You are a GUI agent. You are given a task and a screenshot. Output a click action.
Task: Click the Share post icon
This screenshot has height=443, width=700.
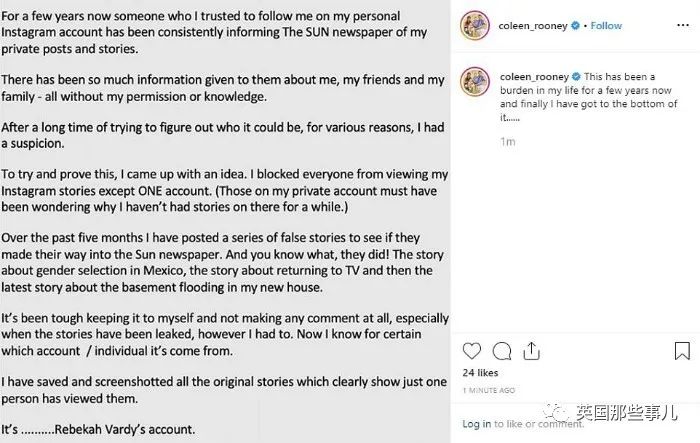tap(531, 352)
